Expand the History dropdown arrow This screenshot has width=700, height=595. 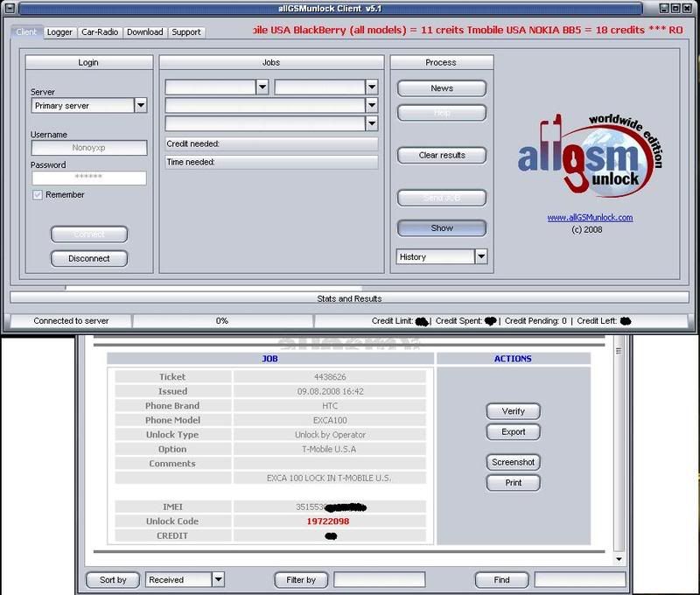click(x=480, y=256)
